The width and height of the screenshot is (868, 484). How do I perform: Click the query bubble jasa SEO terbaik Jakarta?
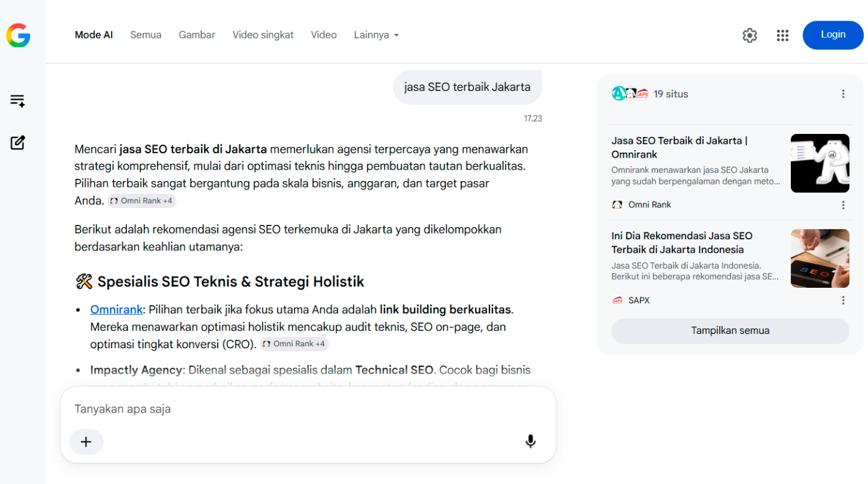pos(468,87)
